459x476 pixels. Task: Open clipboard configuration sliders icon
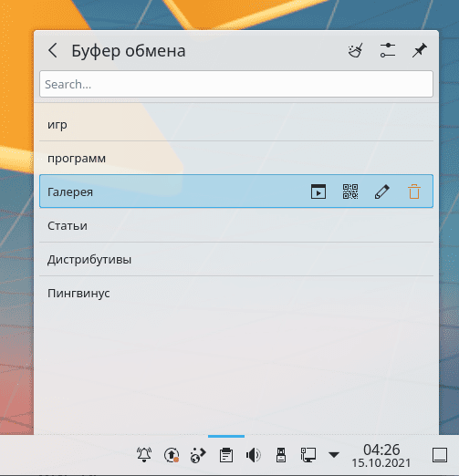point(388,50)
